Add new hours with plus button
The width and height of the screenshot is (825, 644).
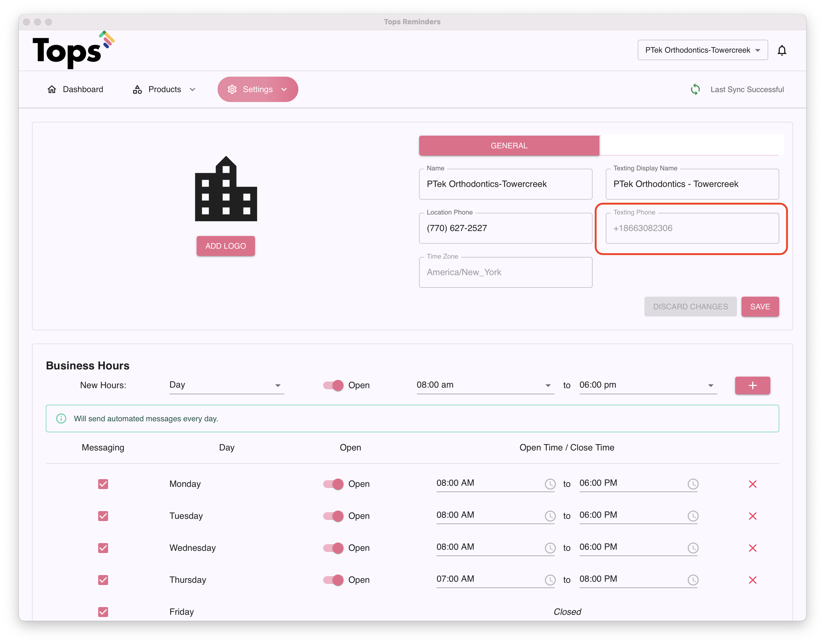[752, 385]
